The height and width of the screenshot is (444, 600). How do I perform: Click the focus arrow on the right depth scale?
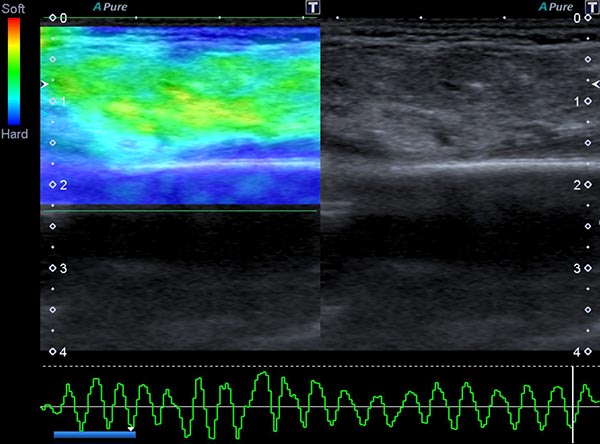[596, 86]
